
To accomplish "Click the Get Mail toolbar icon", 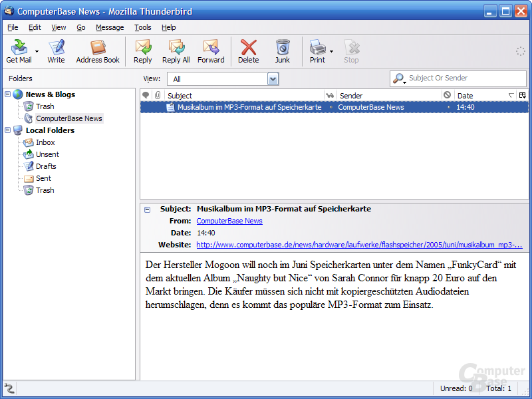I will coord(19,51).
